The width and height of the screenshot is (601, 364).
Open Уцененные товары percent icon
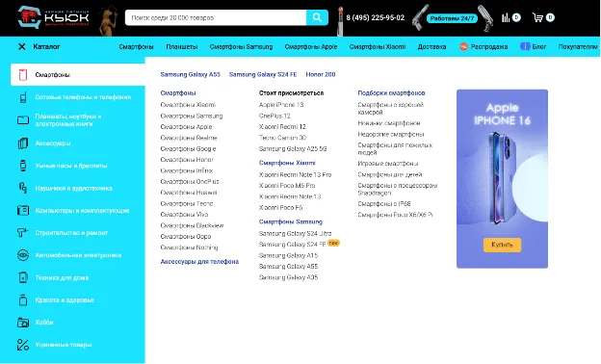(23, 345)
